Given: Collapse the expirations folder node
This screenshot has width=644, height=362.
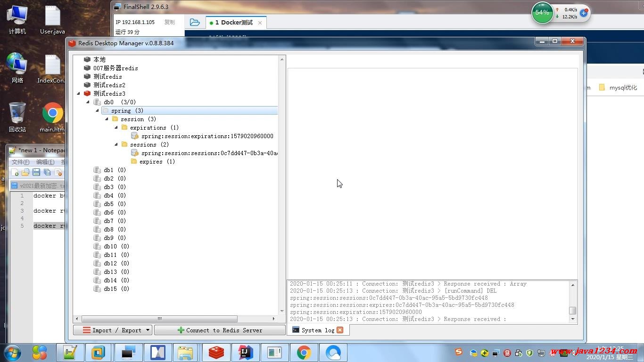Looking at the screenshot, I should tap(116, 128).
